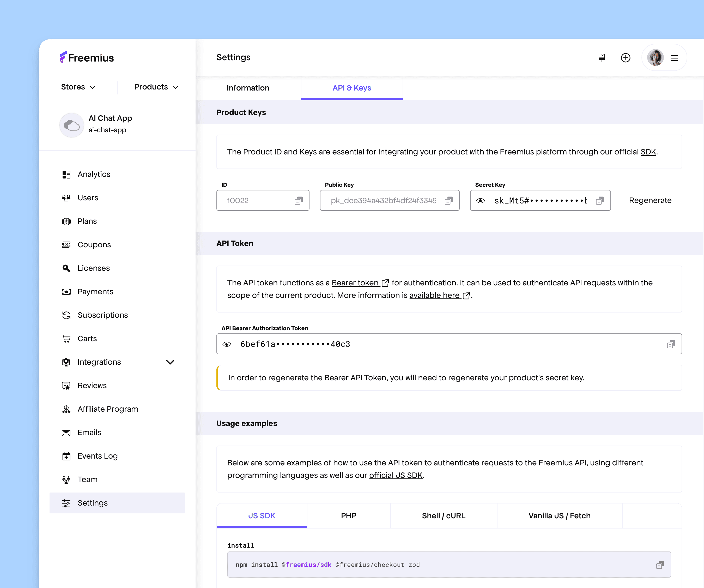
Task: Click the ID input field
Action: coord(263,201)
